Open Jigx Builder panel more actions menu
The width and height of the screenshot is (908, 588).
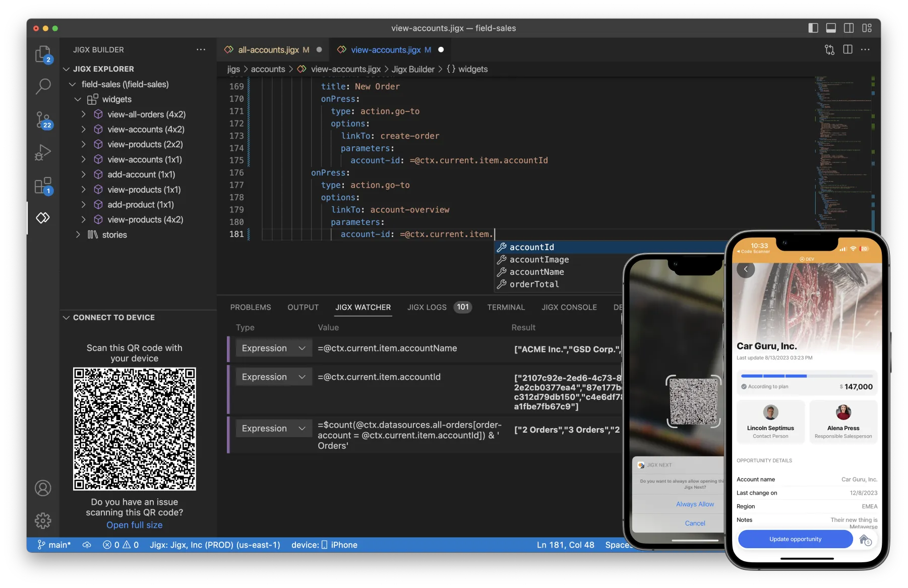point(201,49)
